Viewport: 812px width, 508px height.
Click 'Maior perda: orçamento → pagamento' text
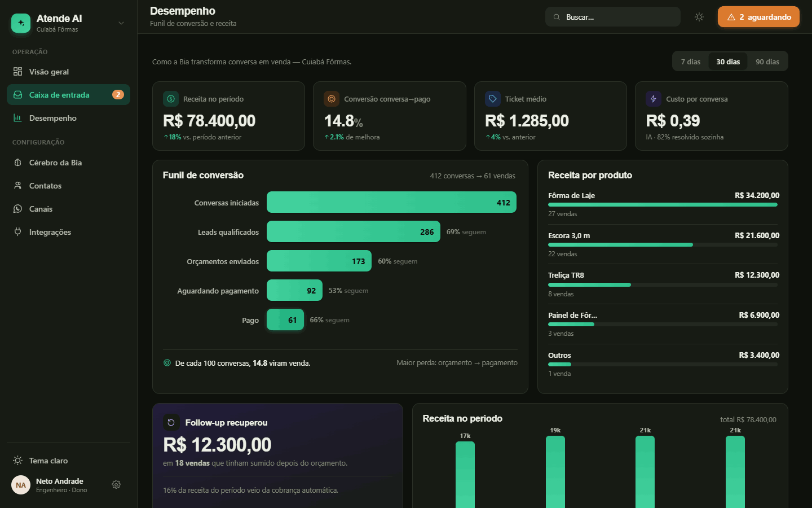tap(457, 363)
